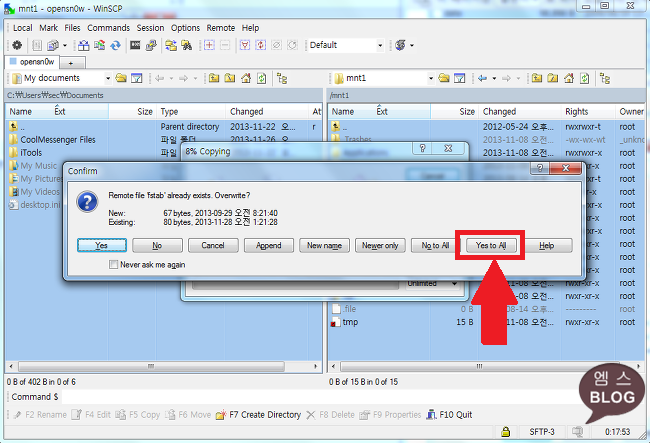Open the Files menu
This screenshot has height=443, width=650.
click(72, 28)
